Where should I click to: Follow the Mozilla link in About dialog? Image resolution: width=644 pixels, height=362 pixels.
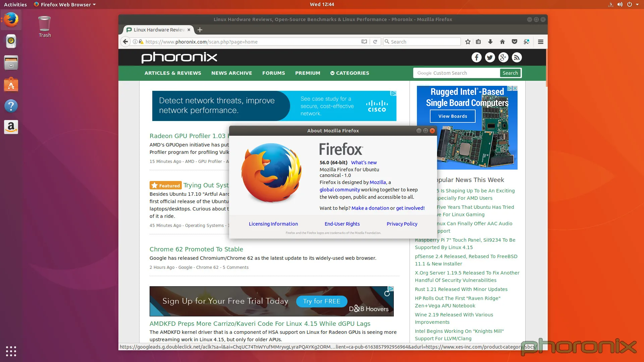click(378, 182)
